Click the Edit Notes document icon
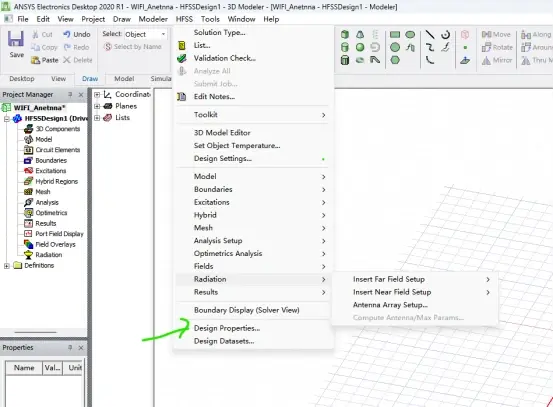The image size is (554, 407). [182, 96]
